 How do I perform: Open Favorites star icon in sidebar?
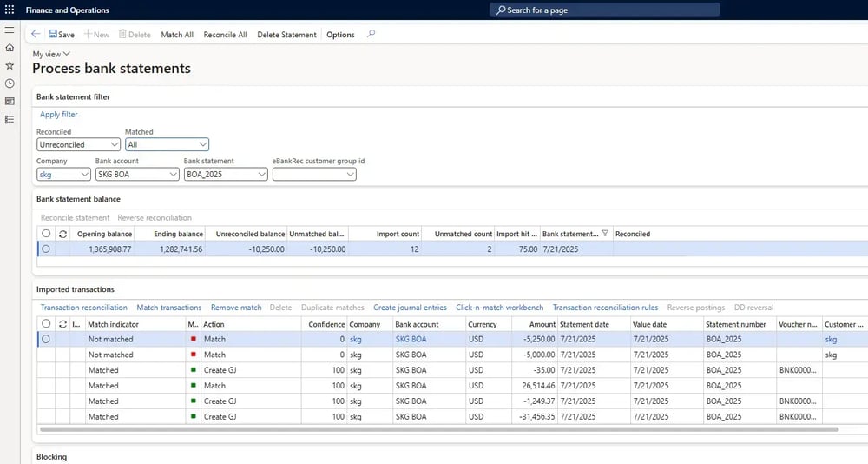click(x=10, y=65)
